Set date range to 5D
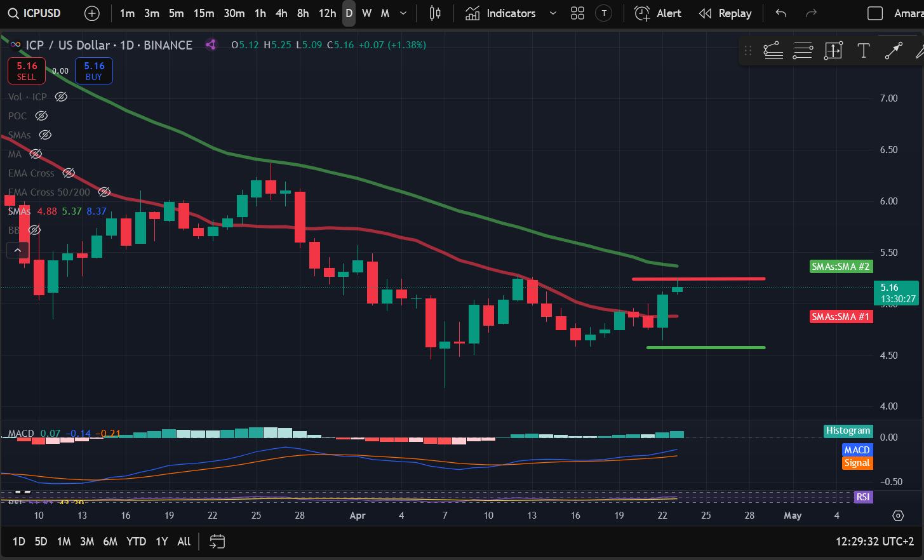Viewport: 924px width, 560px height. pyautogui.click(x=41, y=542)
